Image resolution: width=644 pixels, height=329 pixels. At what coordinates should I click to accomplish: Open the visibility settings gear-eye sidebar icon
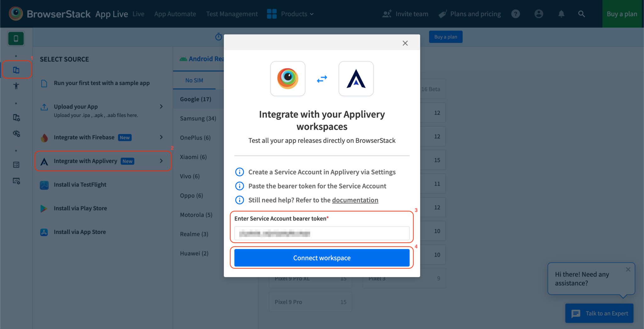(x=16, y=134)
